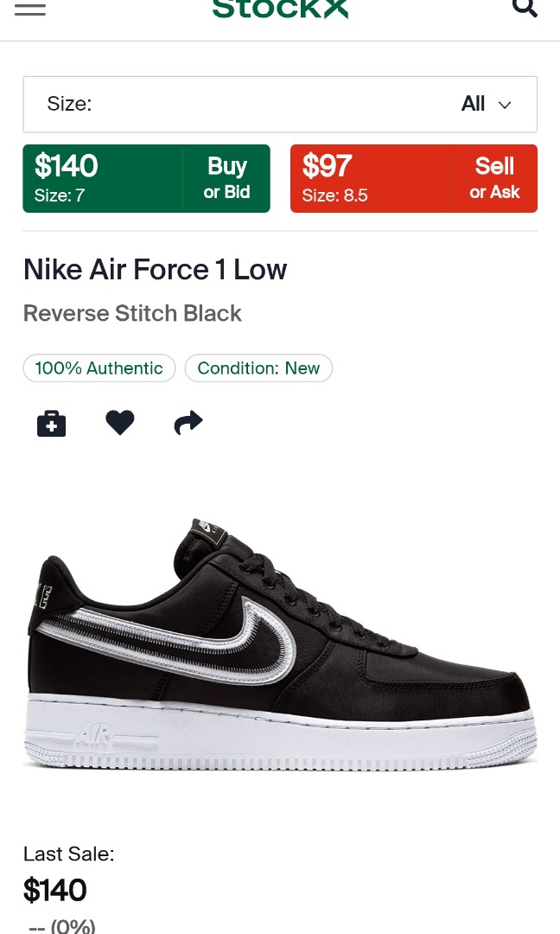560x934 pixels.
Task: Expand the Size selector dropdown
Action: [280, 104]
